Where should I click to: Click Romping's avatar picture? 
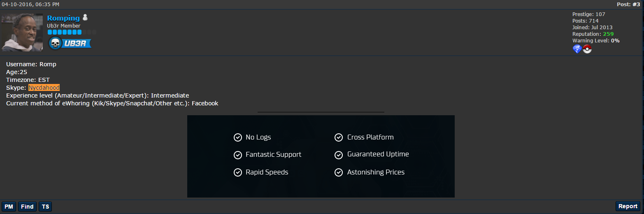(x=22, y=33)
